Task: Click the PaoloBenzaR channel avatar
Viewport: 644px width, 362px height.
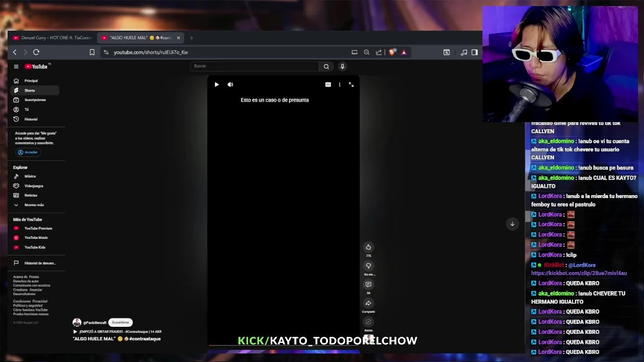Action: (x=77, y=323)
